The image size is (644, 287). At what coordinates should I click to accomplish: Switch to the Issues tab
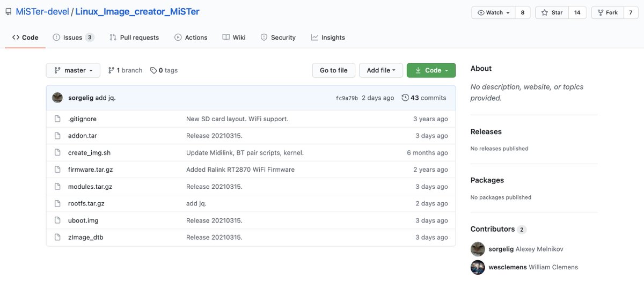click(x=74, y=38)
